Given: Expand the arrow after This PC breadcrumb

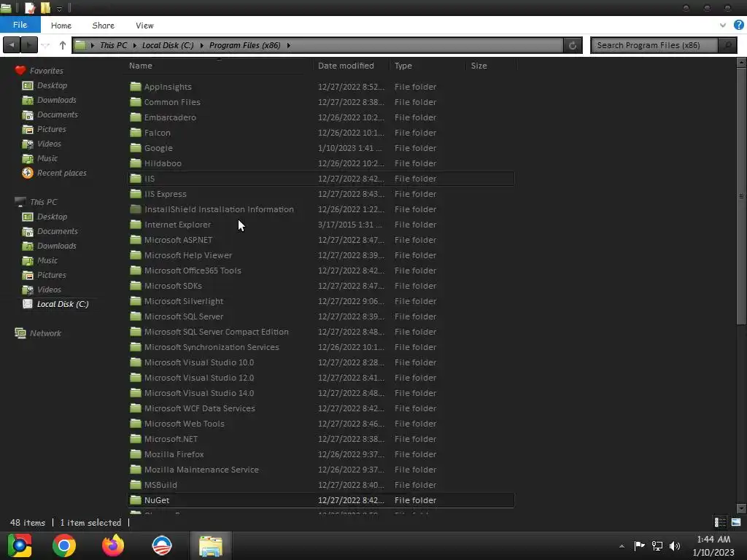Looking at the screenshot, I should tap(135, 45).
